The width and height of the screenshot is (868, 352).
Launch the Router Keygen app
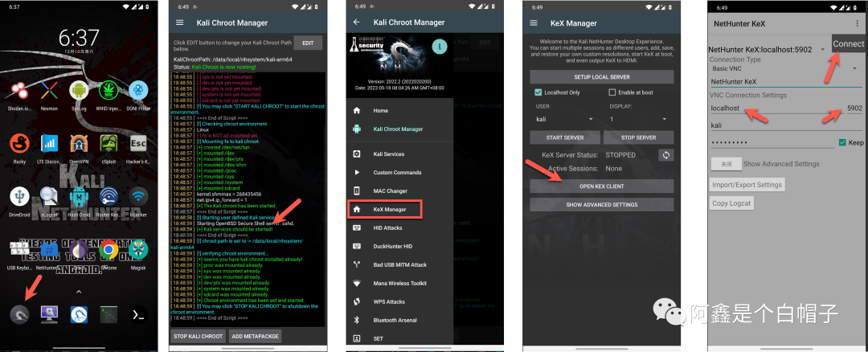108,196
